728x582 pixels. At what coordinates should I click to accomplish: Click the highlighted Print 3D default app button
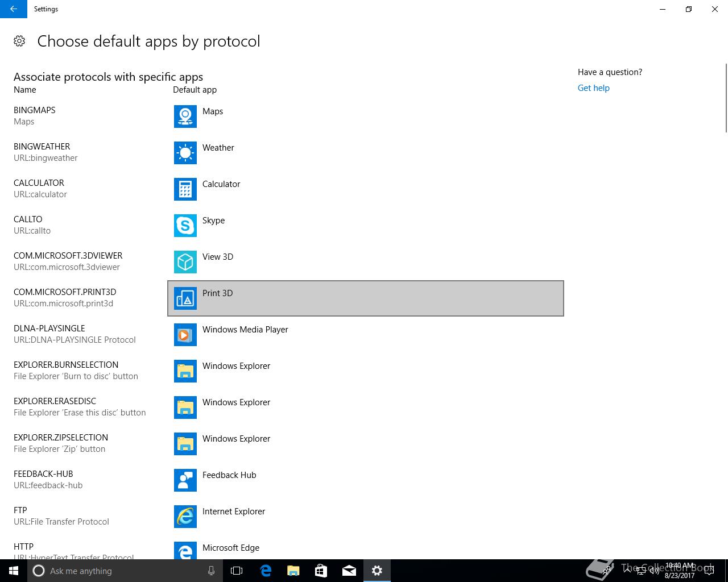point(366,298)
